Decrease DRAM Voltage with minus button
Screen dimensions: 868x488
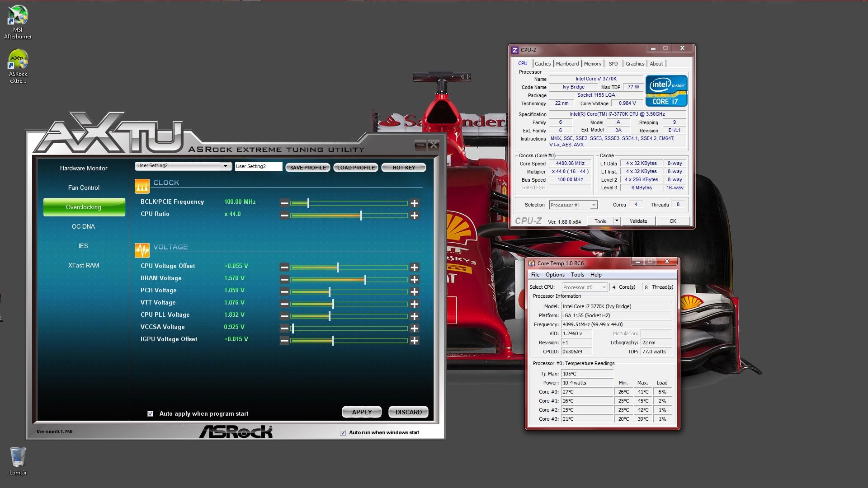[x=284, y=280]
